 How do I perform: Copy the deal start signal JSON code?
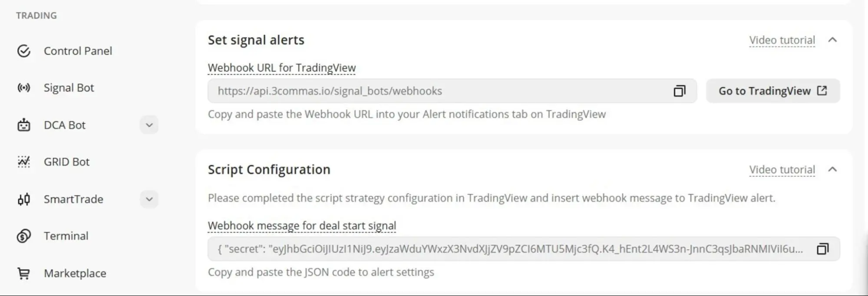pos(822,250)
